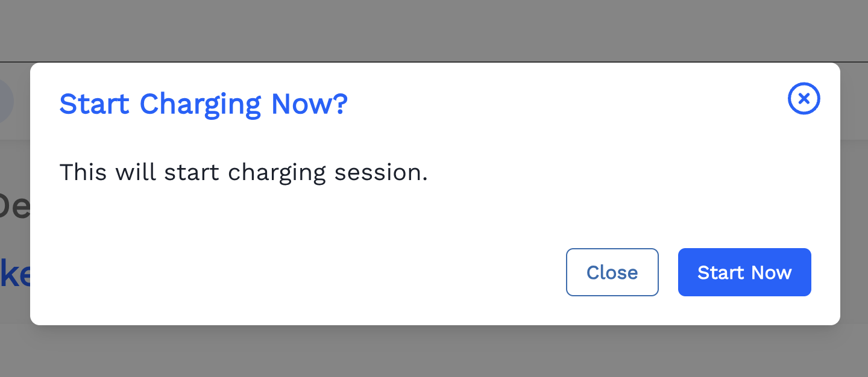Click the 'This will start charging session' text
The height and width of the screenshot is (377, 868).
(244, 173)
